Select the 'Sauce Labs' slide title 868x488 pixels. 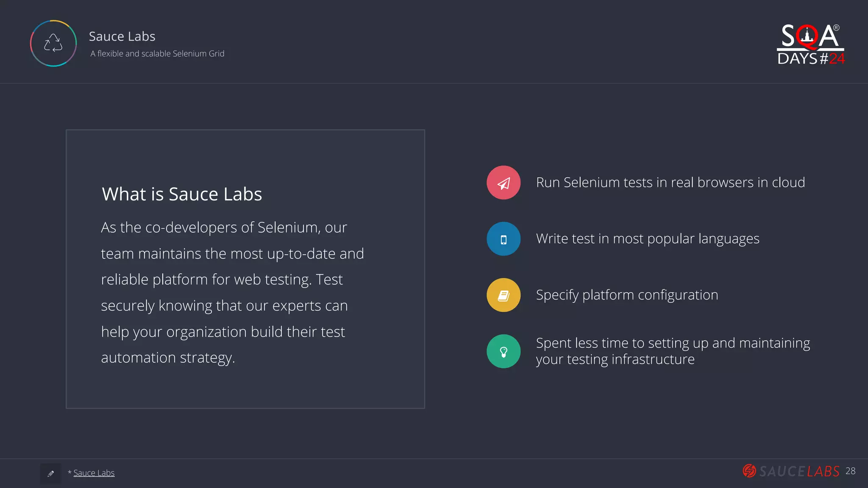click(122, 36)
